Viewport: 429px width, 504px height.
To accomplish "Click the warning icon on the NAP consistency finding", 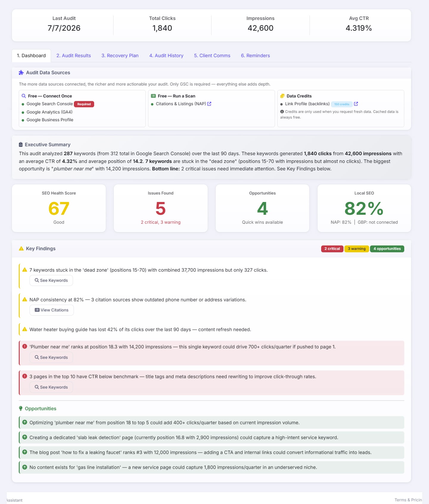I will (25, 299).
